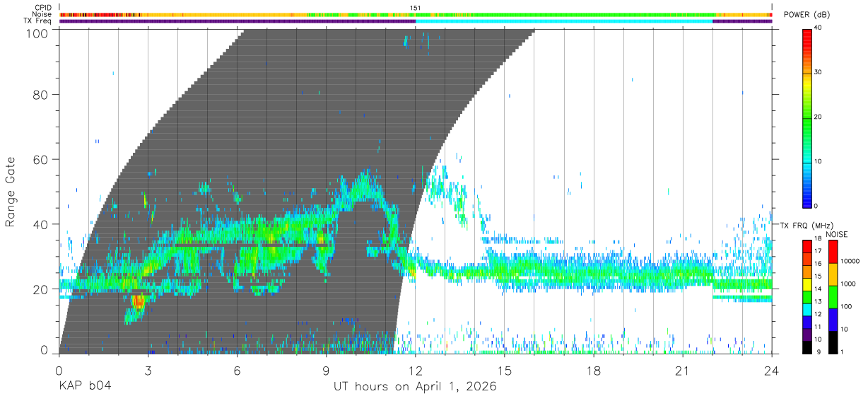The width and height of the screenshot is (868, 401).
Task: Click the TX Freq row label
Action: pos(37,21)
